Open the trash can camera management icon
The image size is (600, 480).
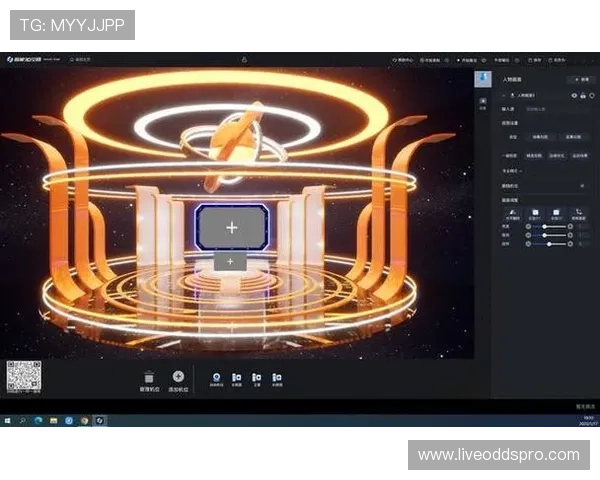tap(149, 378)
